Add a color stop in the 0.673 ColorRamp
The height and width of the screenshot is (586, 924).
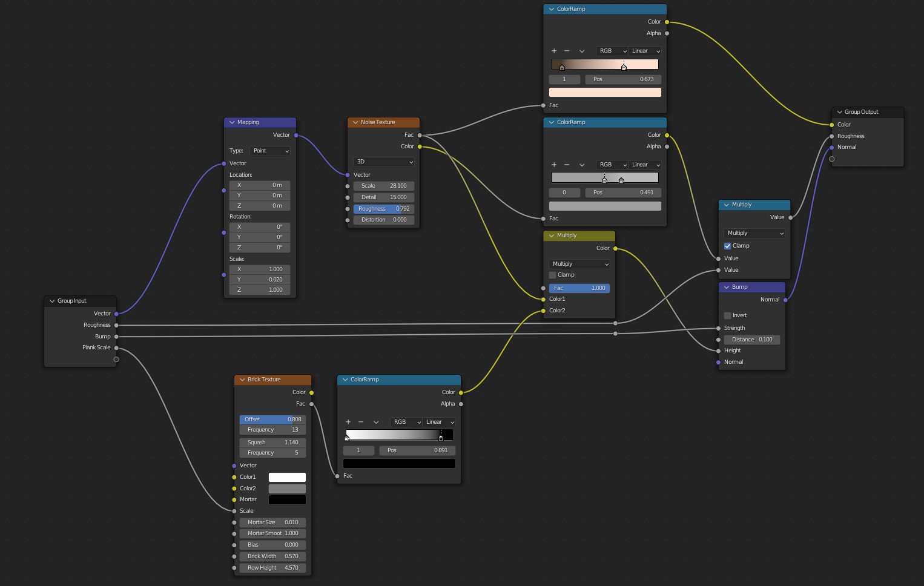click(554, 51)
